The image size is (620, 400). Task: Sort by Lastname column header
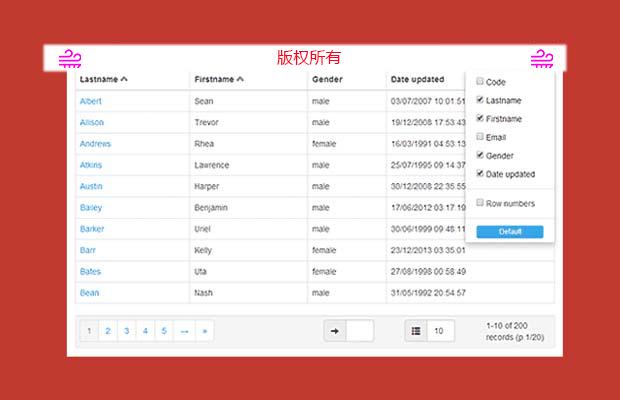103,79
